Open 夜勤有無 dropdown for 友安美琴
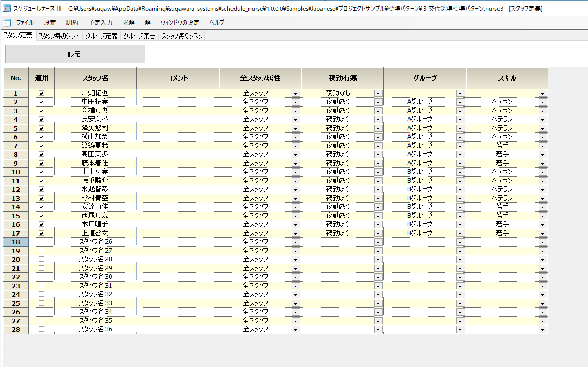The height and width of the screenshot is (367, 588). [x=378, y=120]
